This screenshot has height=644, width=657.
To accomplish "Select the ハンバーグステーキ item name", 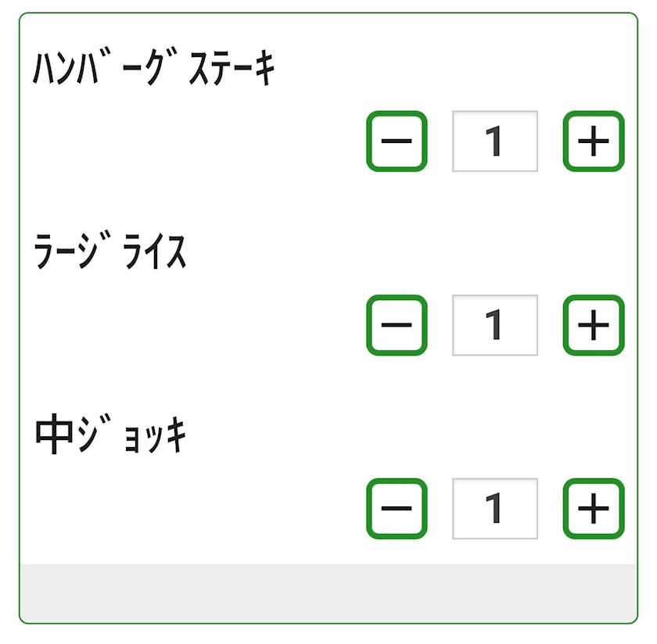I will click(x=153, y=67).
